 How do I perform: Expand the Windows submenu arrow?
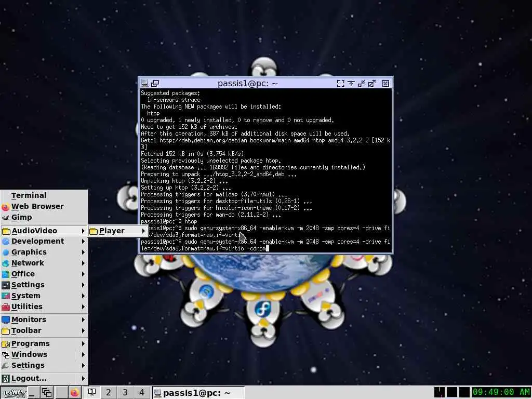[x=83, y=354]
